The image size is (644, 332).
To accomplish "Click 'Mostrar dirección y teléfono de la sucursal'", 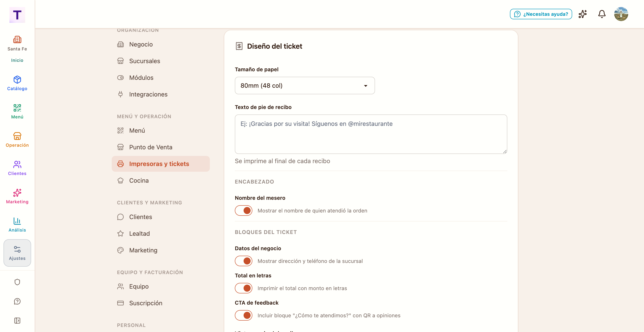I will click(310, 261).
